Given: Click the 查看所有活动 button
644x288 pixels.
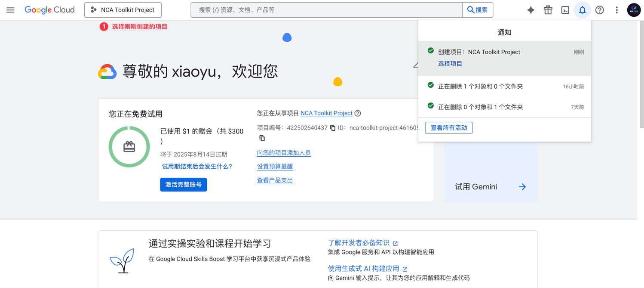Looking at the screenshot, I should point(449,128).
